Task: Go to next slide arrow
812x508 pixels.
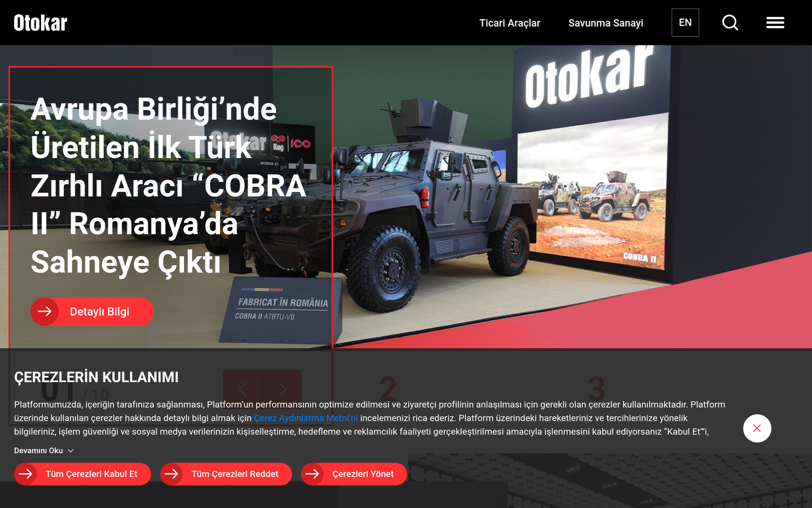Action: (x=282, y=388)
